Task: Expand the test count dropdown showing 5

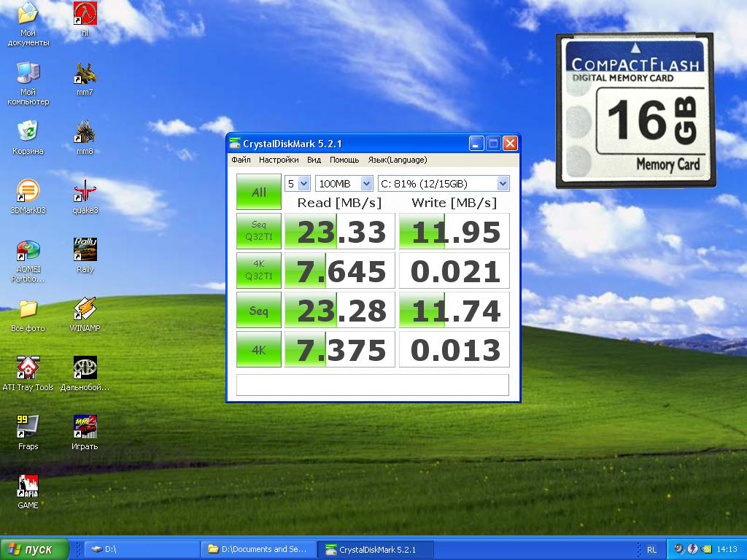Action: pos(303,183)
